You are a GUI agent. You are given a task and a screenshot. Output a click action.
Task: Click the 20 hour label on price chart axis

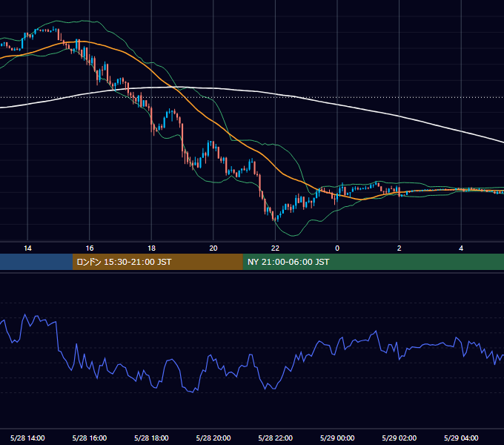coord(213,248)
